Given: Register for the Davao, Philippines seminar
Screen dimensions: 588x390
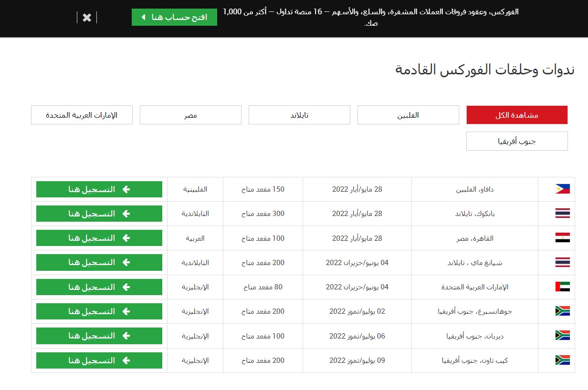Looking at the screenshot, I should (x=99, y=189).
